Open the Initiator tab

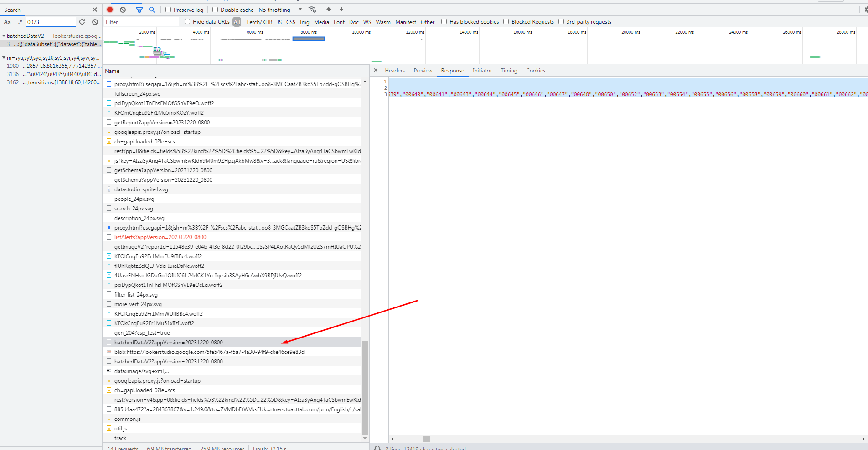tap(482, 71)
